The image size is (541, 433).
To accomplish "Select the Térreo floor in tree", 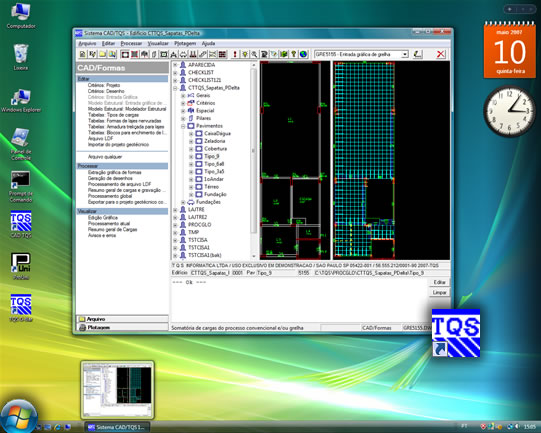I will pyautogui.click(x=212, y=187).
